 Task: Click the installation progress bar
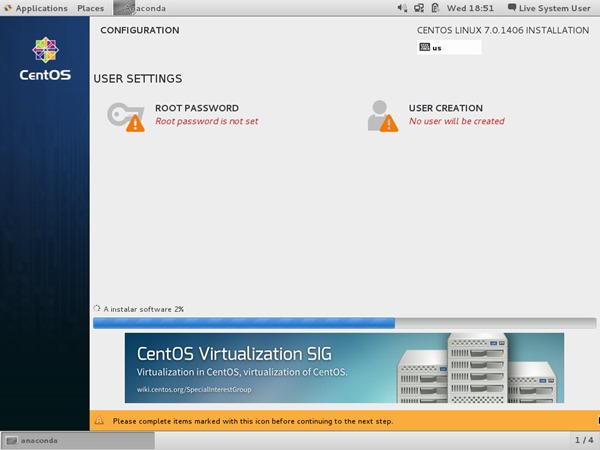[344, 323]
